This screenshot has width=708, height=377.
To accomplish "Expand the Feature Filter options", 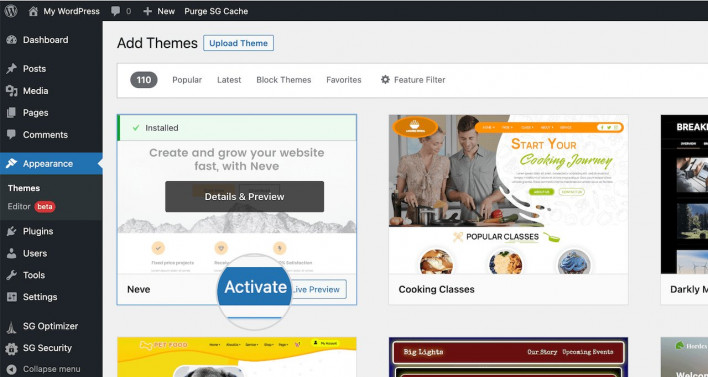I will [x=413, y=80].
